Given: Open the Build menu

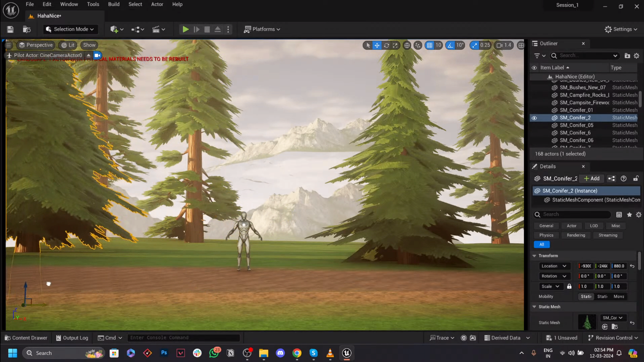Looking at the screenshot, I should [x=114, y=4].
